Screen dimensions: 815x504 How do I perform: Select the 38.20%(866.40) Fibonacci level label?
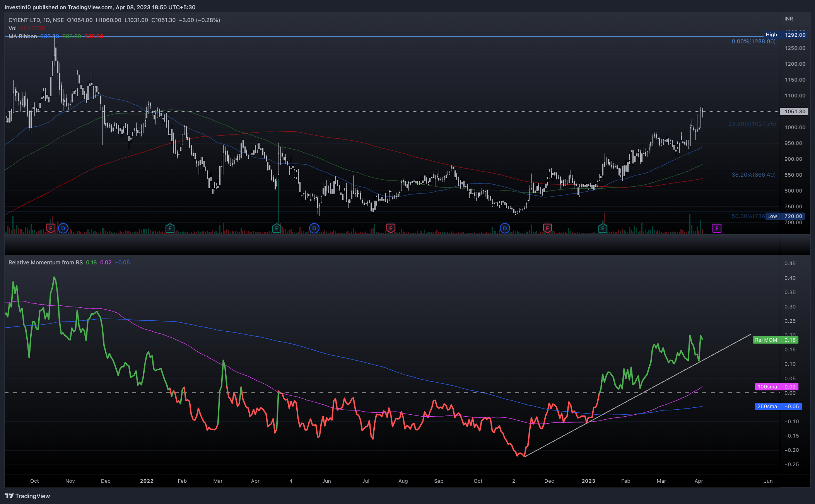pyautogui.click(x=753, y=175)
